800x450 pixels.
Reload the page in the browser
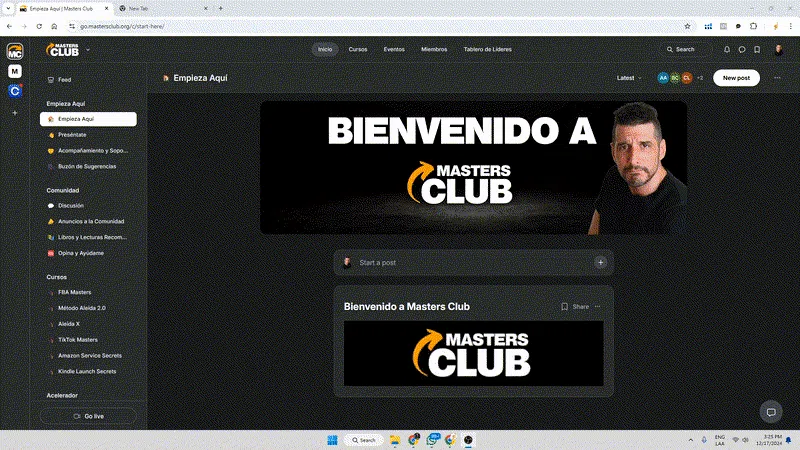39,26
